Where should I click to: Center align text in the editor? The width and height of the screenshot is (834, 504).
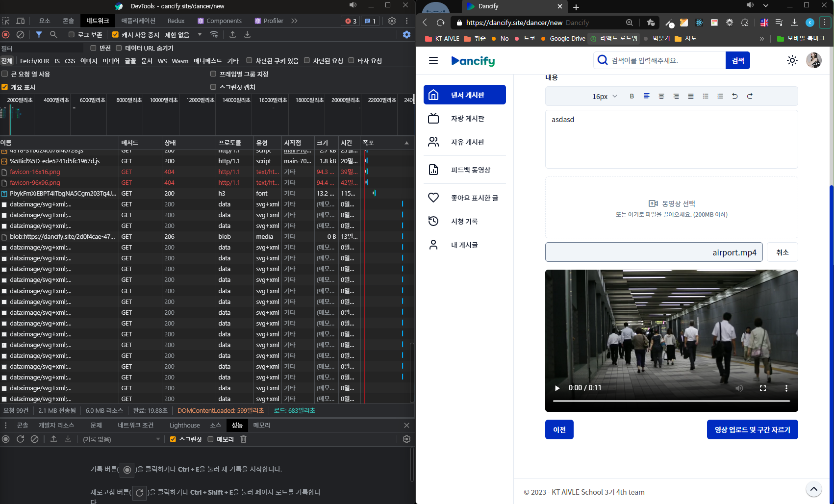(x=661, y=96)
